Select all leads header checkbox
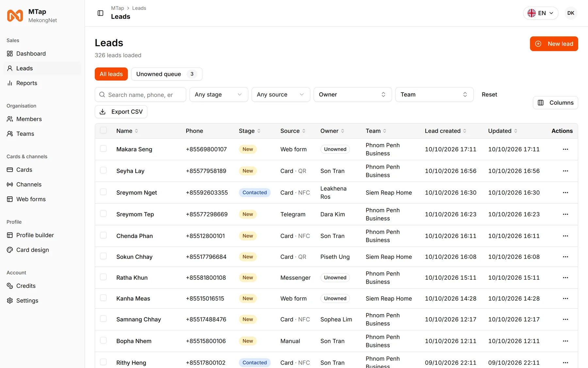The image size is (588, 368). pos(103,130)
